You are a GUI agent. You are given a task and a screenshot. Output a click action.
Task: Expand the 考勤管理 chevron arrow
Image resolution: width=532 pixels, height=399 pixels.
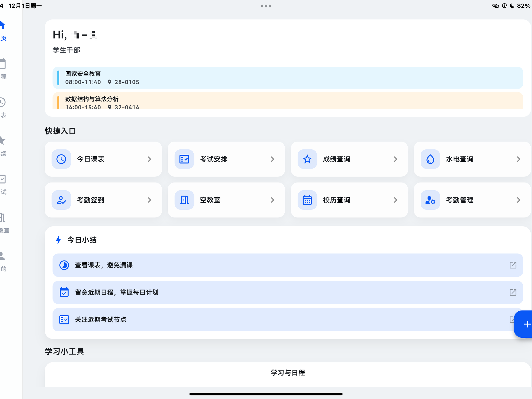click(518, 200)
